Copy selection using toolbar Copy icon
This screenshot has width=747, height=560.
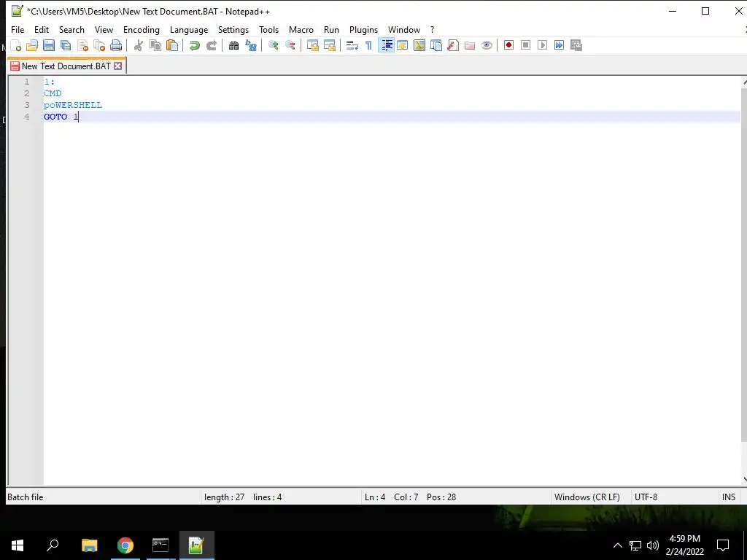click(155, 45)
